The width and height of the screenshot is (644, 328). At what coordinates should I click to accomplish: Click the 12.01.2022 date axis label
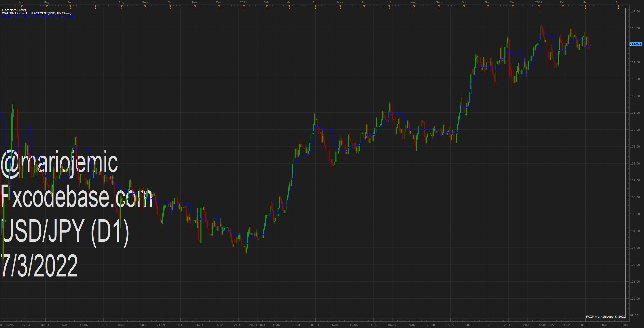pyautogui.click(x=547, y=325)
